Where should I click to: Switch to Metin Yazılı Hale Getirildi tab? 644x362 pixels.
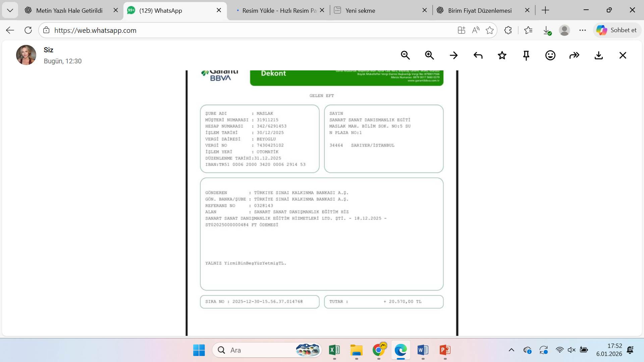69,10
